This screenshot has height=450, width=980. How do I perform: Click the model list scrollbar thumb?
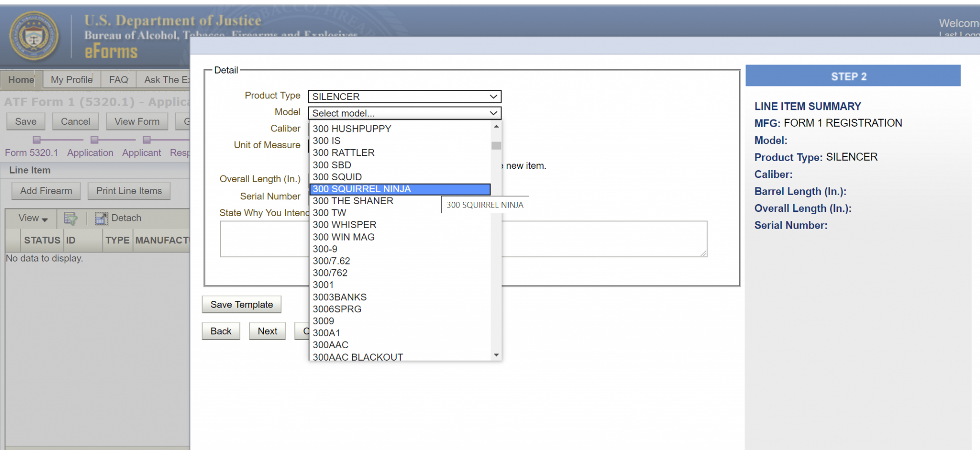click(496, 145)
